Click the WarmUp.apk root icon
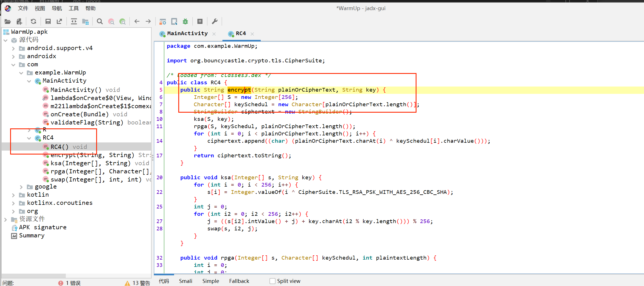644x286 pixels. pos(6,32)
